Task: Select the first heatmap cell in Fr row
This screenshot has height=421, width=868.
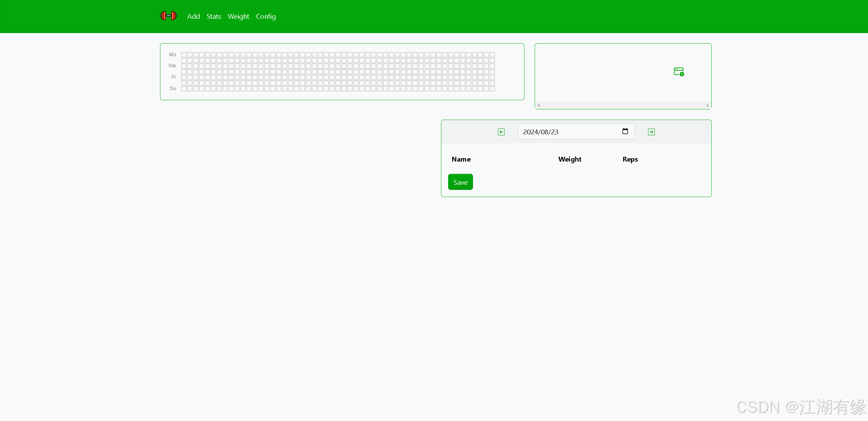Action: (184, 77)
